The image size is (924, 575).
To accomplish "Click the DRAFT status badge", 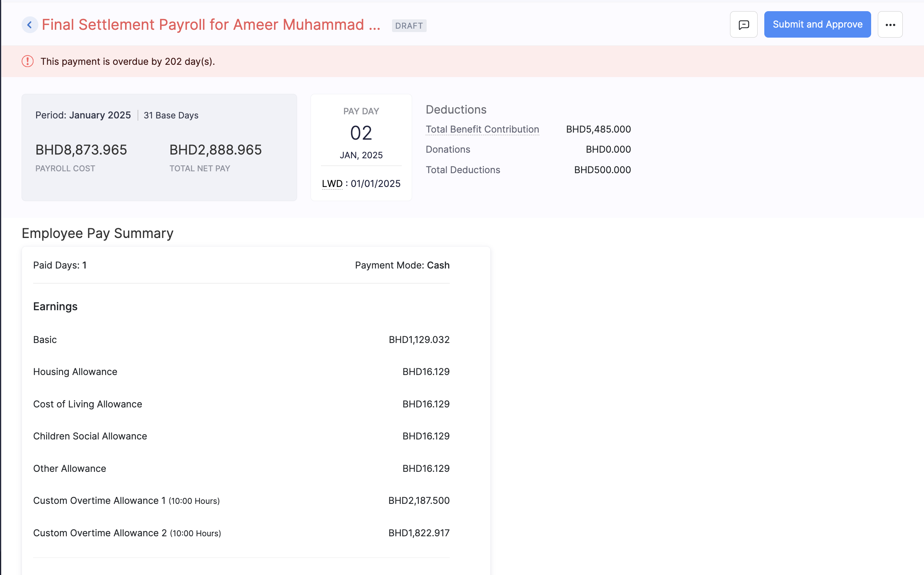I will tap(409, 26).
